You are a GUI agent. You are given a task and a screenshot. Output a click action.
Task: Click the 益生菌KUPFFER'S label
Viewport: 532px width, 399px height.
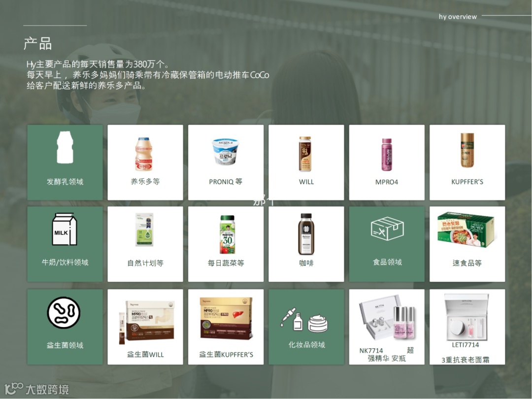[226, 355]
